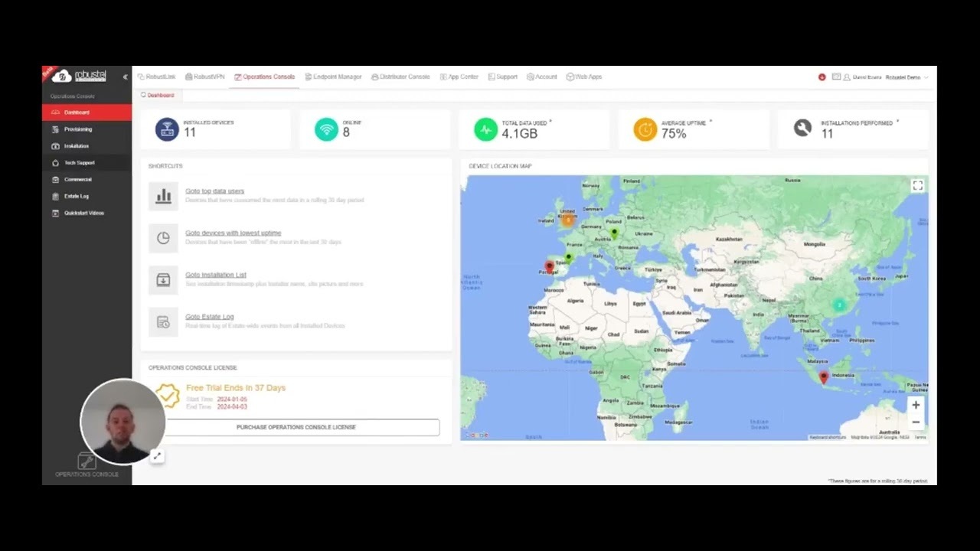This screenshot has height=551, width=980.
Task: Zoom out on the device location map
Action: pyautogui.click(x=916, y=422)
